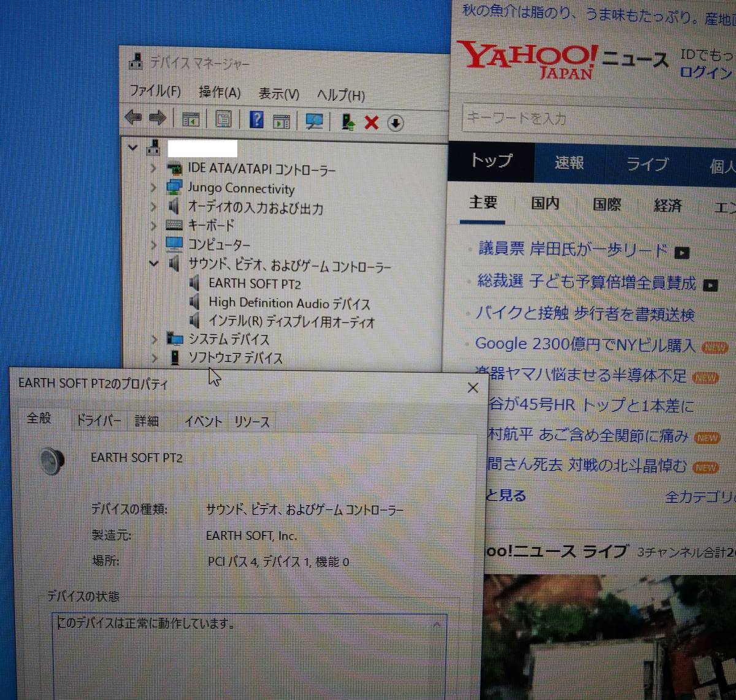Expand the システム デバイス node
The height and width of the screenshot is (700, 736).
tap(154, 339)
